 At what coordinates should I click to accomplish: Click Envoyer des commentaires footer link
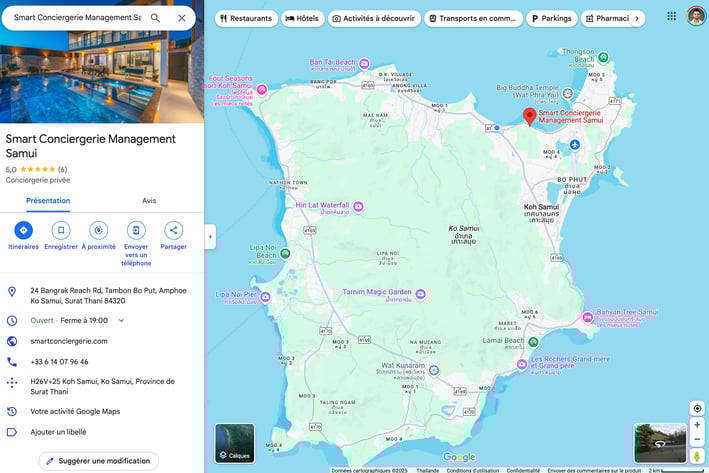click(x=594, y=470)
